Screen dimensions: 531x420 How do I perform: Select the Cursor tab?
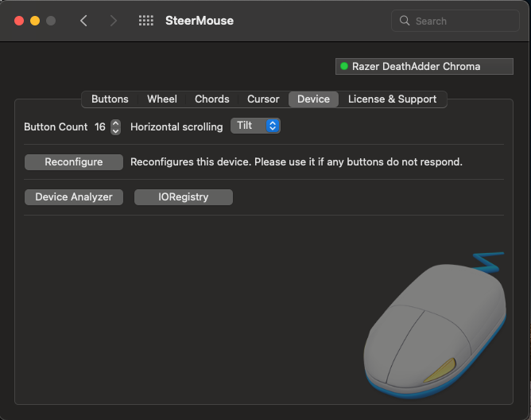click(x=263, y=99)
